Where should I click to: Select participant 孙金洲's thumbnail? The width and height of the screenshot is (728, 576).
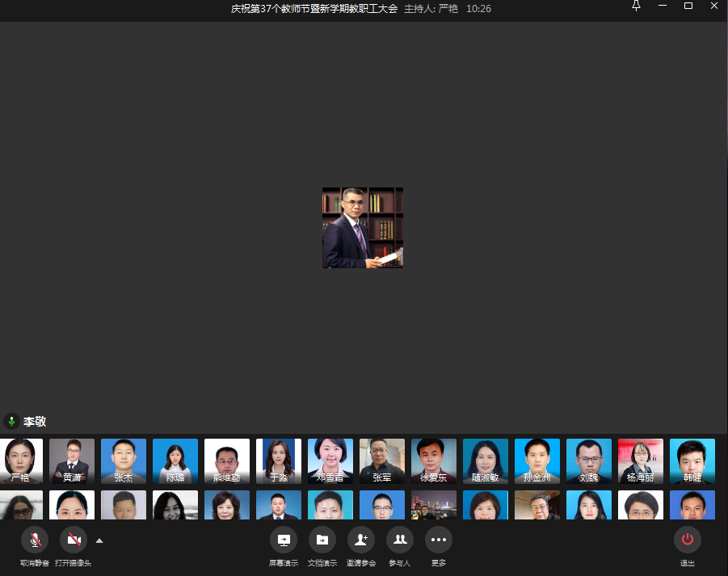pyautogui.click(x=537, y=461)
